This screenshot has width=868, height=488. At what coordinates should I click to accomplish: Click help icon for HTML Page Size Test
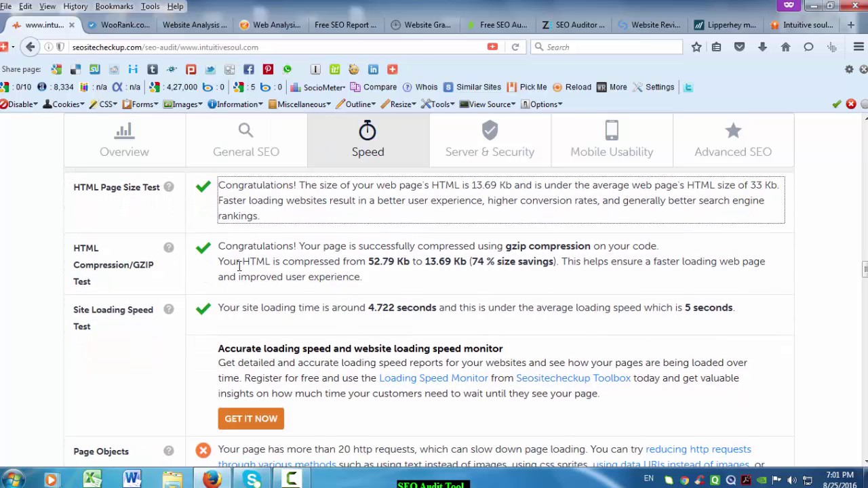pyautogui.click(x=168, y=186)
